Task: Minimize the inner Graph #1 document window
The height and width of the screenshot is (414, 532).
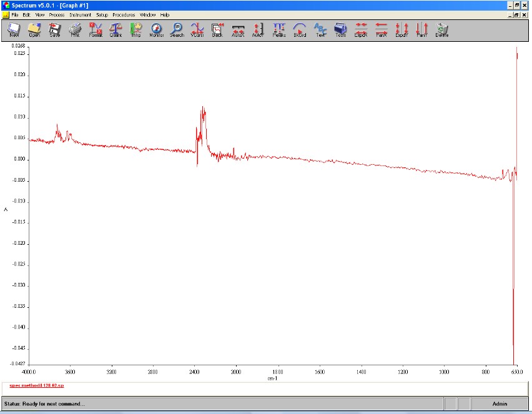Action: pyautogui.click(x=510, y=15)
